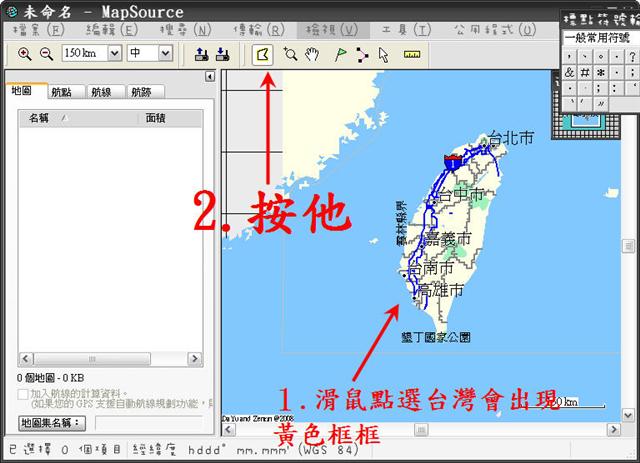640x463 pixels.
Task: Pick the question mark symbol in palette
Action: [x=632, y=56]
